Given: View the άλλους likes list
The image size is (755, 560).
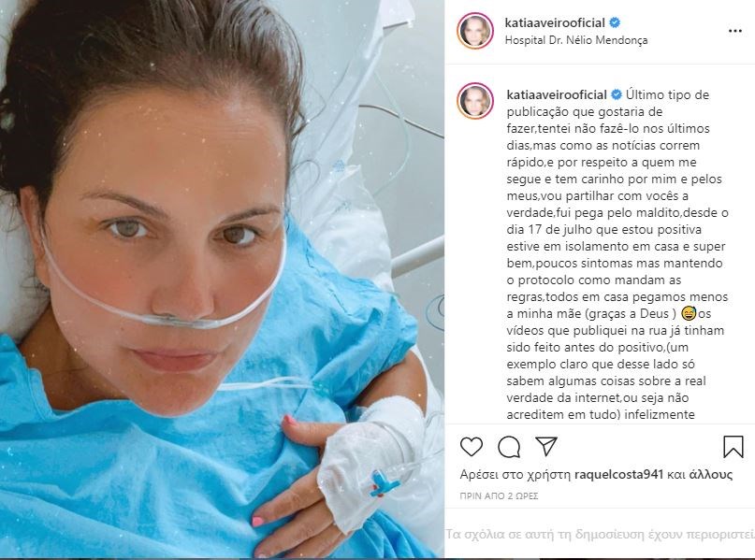Looking at the screenshot, I should [711, 474].
